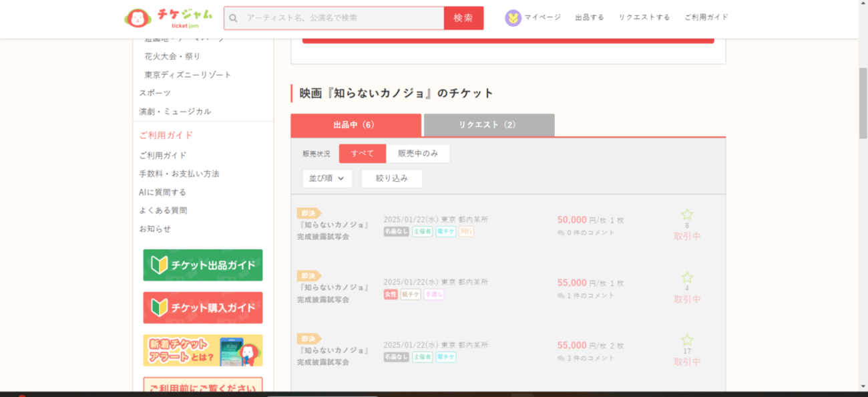Click 電チケ tag on 50,000円 listing
The height and width of the screenshot is (397, 868).
coord(445,231)
